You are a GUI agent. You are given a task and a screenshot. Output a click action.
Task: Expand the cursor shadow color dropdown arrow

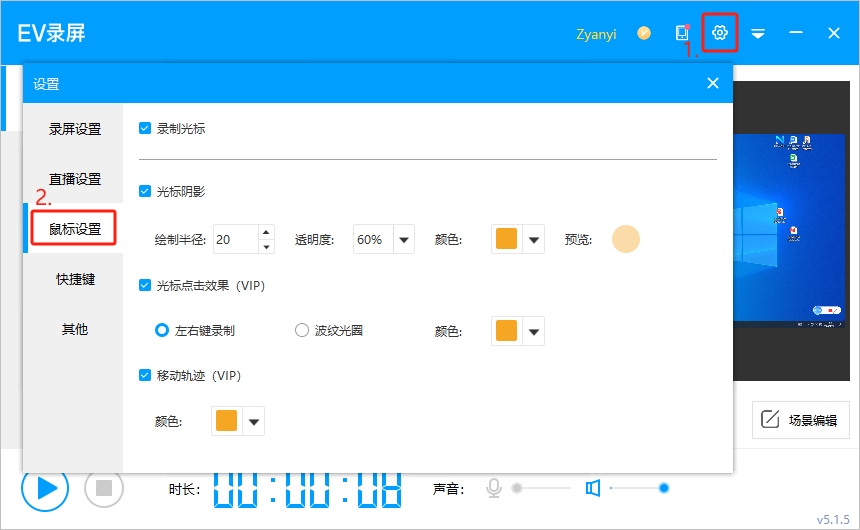533,240
